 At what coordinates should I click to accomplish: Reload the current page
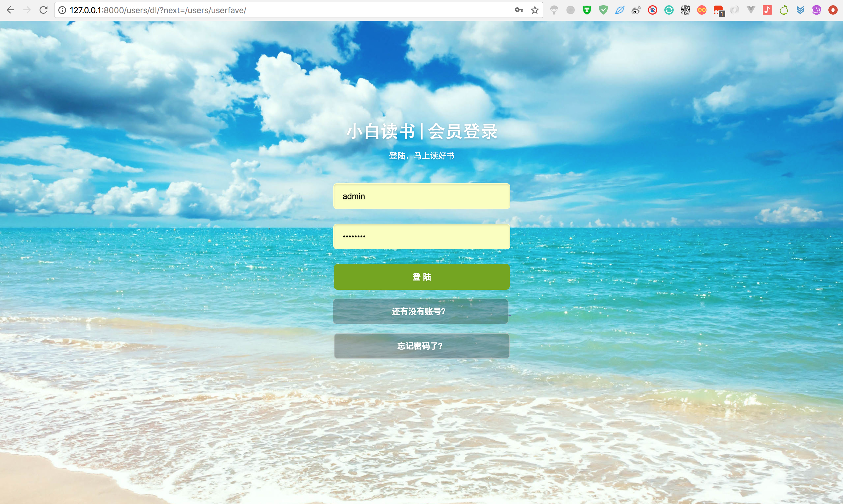point(43,10)
